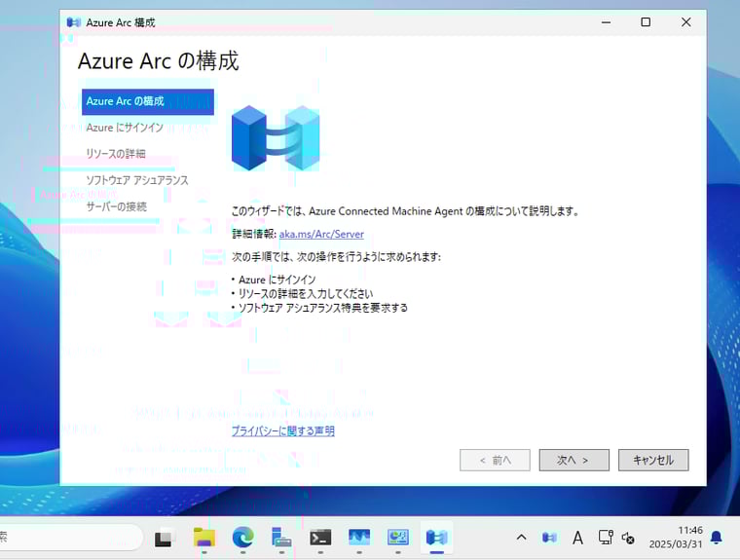Click the taskbar search box
This screenshot has width=740, height=560.
[x=71, y=537]
